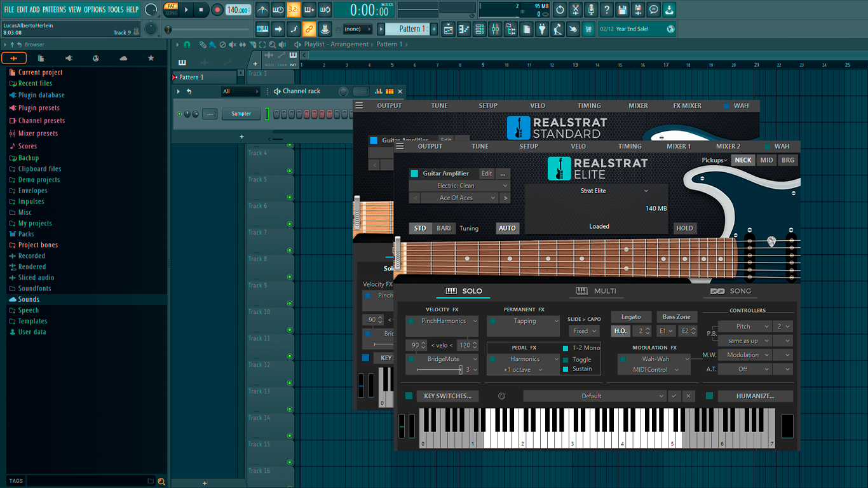Click the shopping cart store icon

[x=588, y=29]
